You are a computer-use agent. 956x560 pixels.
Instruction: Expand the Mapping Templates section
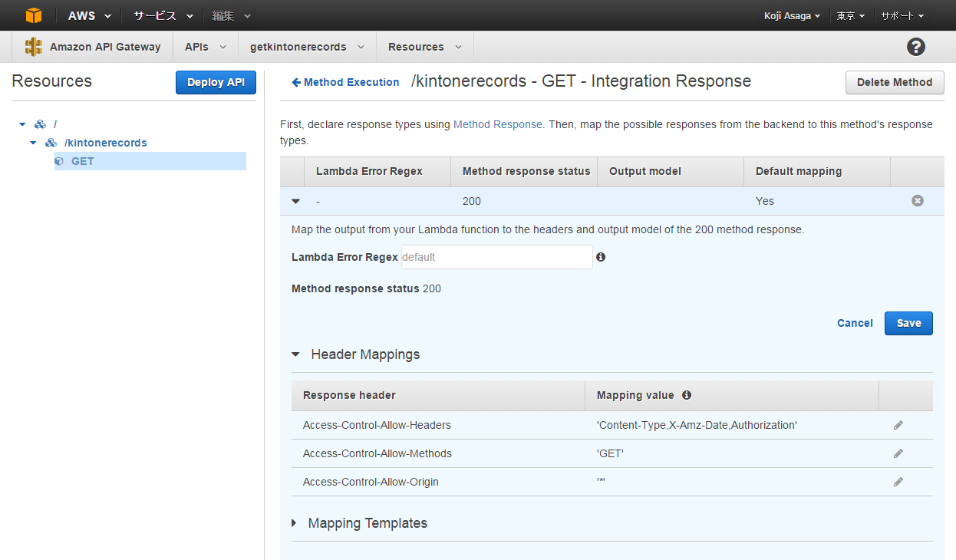[x=294, y=522]
